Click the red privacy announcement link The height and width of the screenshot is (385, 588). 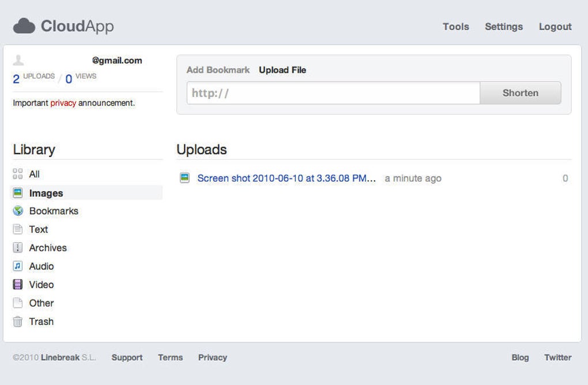click(63, 103)
